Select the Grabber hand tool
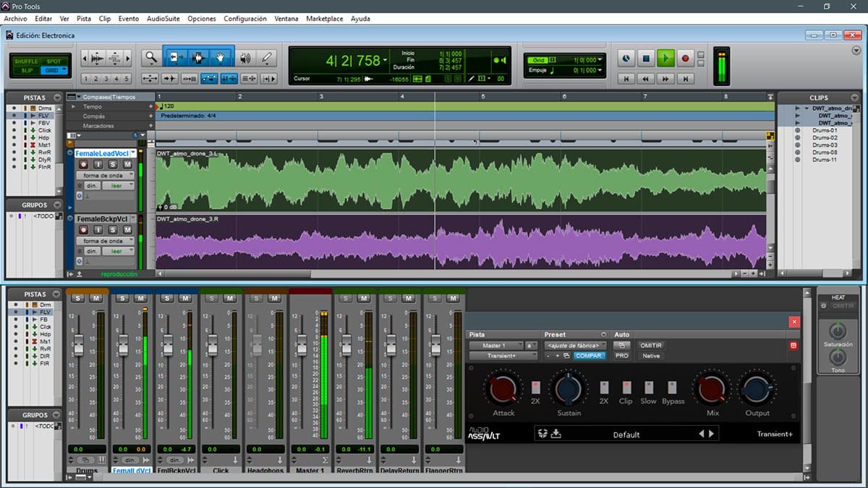The width and height of the screenshot is (868, 488). [x=221, y=58]
